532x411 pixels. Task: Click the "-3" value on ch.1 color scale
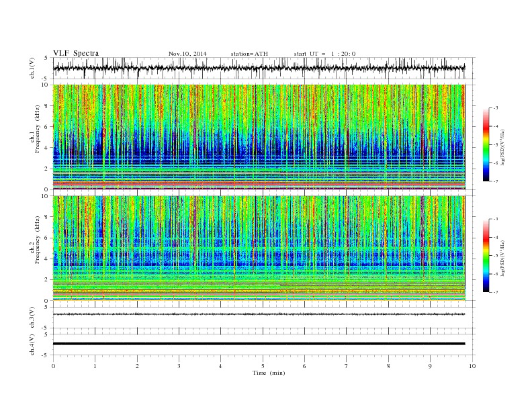[495, 108]
